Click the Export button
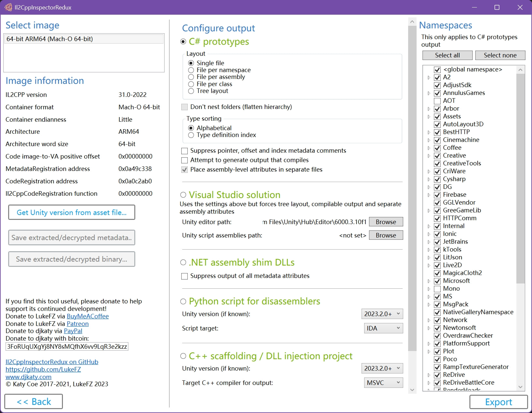This screenshot has height=413, width=532. [x=498, y=402]
